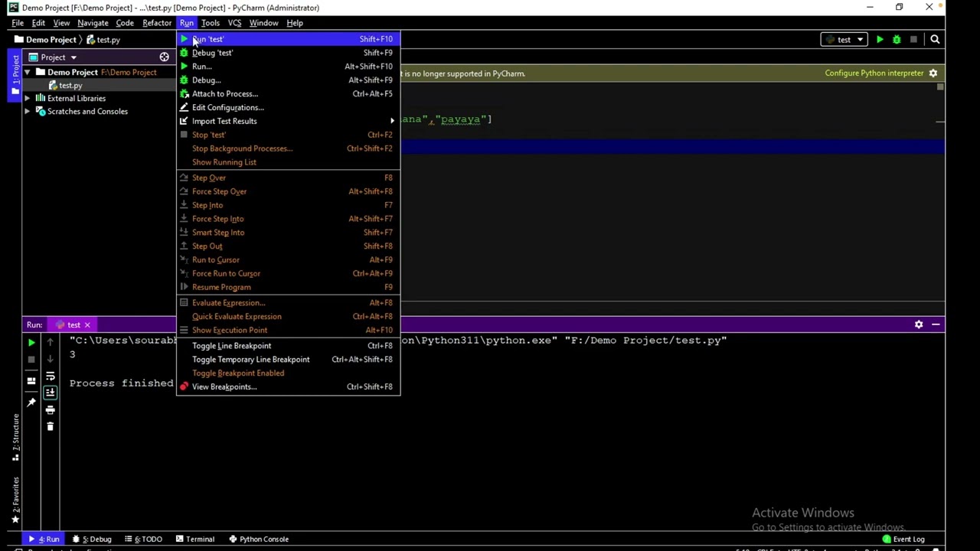Open the 7: Structure side panel
The width and height of the screenshot is (980, 551).
pyautogui.click(x=15, y=438)
